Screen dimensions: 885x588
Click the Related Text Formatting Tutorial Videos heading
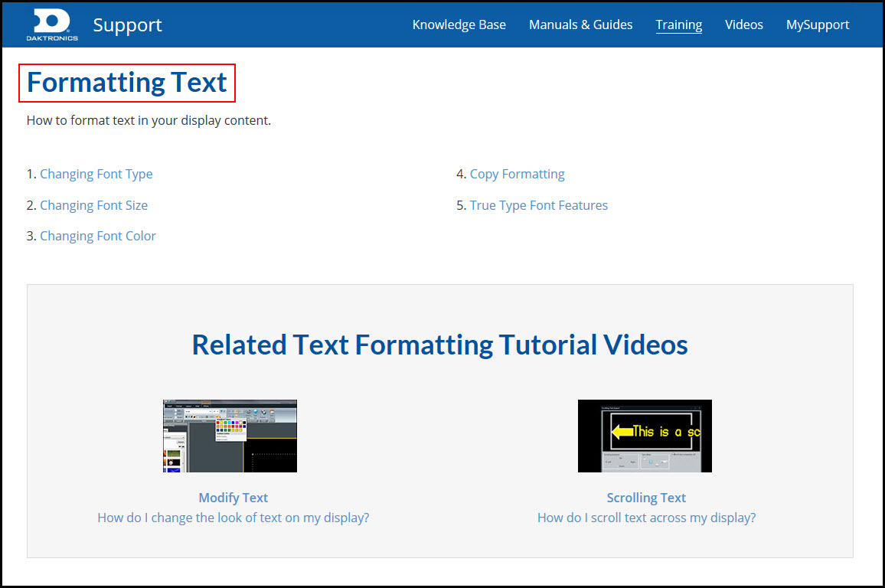(x=439, y=345)
